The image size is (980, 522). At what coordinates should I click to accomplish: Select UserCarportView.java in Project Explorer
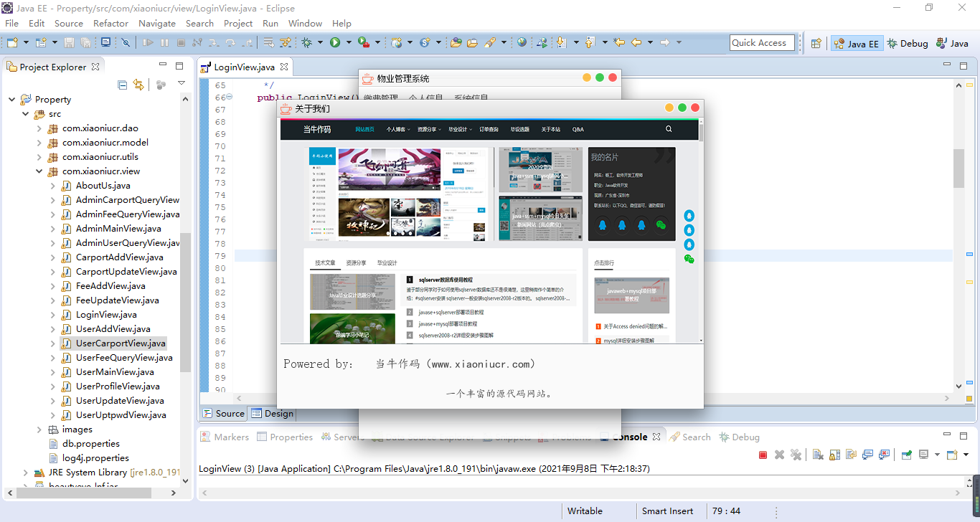121,343
